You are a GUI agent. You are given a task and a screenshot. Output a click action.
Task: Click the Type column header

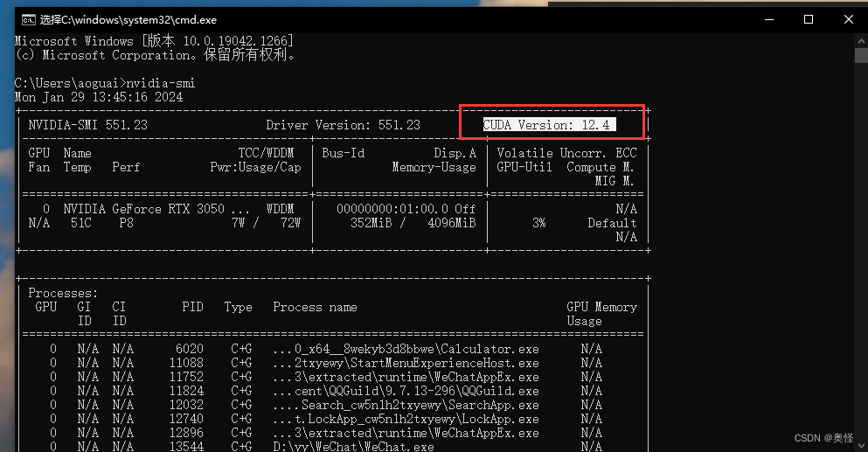238,307
